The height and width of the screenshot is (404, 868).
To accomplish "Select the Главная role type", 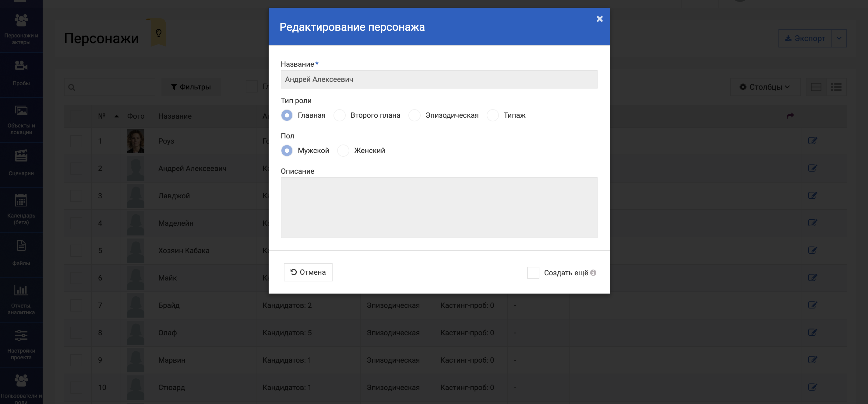I will [287, 115].
